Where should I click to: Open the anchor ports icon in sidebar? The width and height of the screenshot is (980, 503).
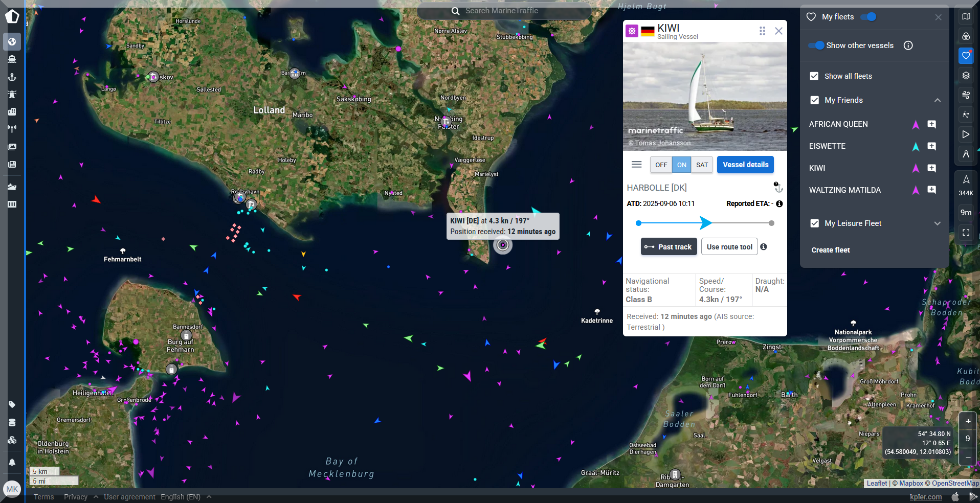click(x=12, y=77)
